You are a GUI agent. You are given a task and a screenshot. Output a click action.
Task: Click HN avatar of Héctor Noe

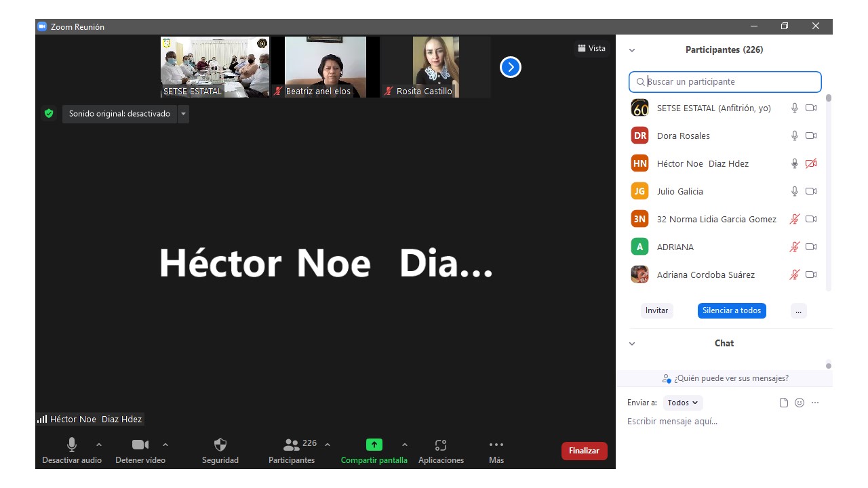pyautogui.click(x=639, y=163)
